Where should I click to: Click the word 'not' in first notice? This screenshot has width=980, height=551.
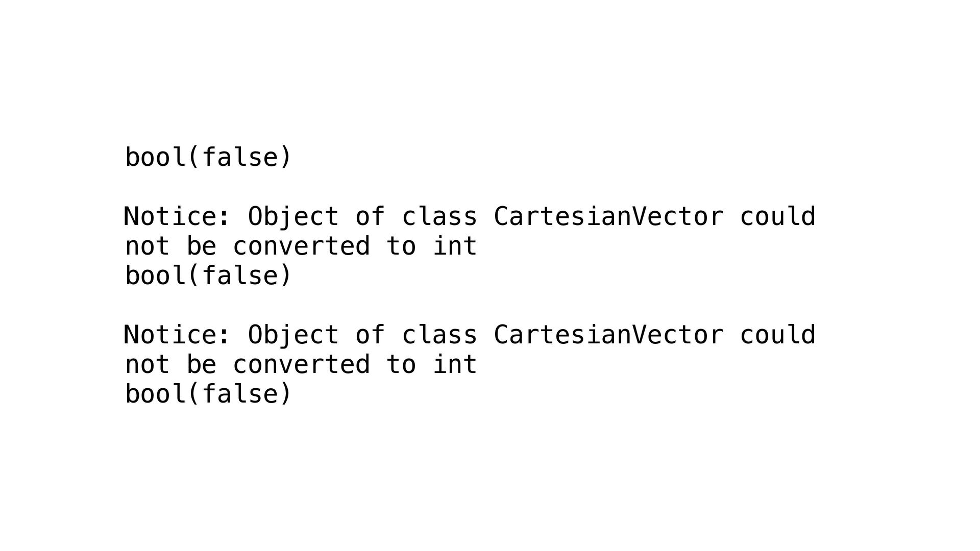click(x=147, y=246)
